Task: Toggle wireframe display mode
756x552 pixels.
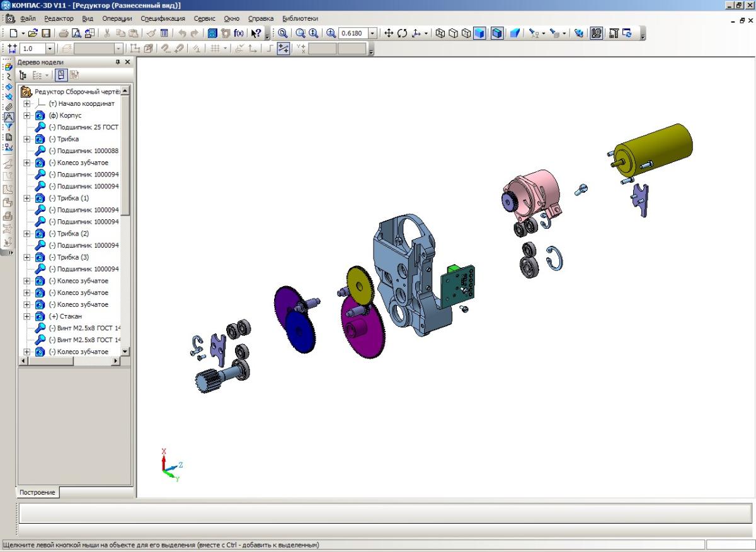Action: pyautogui.click(x=440, y=33)
